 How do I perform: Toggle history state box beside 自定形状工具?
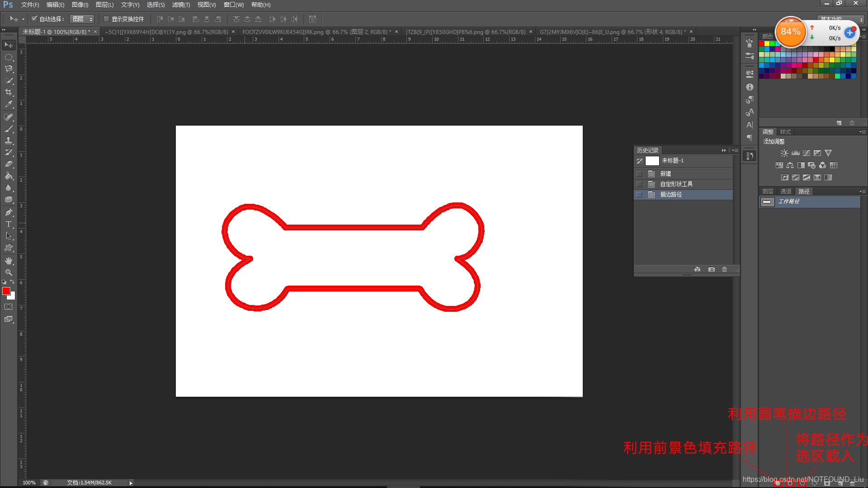tap(639, 184)
